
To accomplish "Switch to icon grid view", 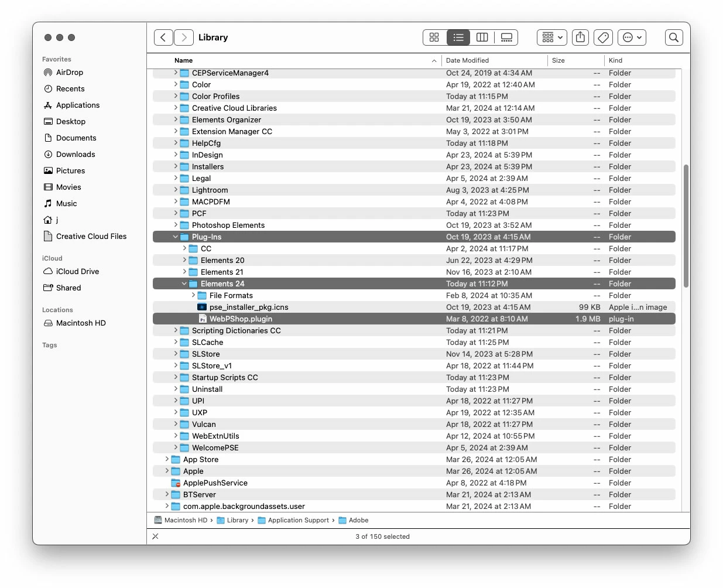I will [x=434, y=37].
